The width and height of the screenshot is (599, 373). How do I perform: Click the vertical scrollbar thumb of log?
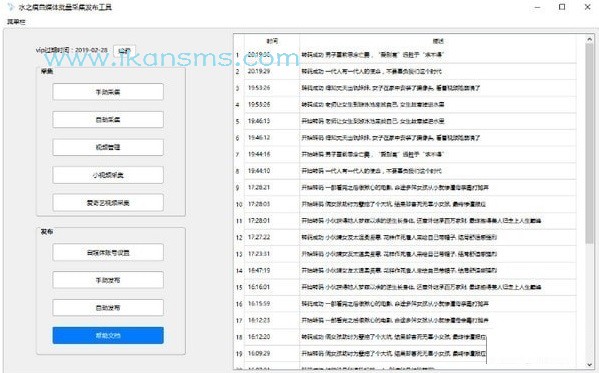[x=589, y=143]
